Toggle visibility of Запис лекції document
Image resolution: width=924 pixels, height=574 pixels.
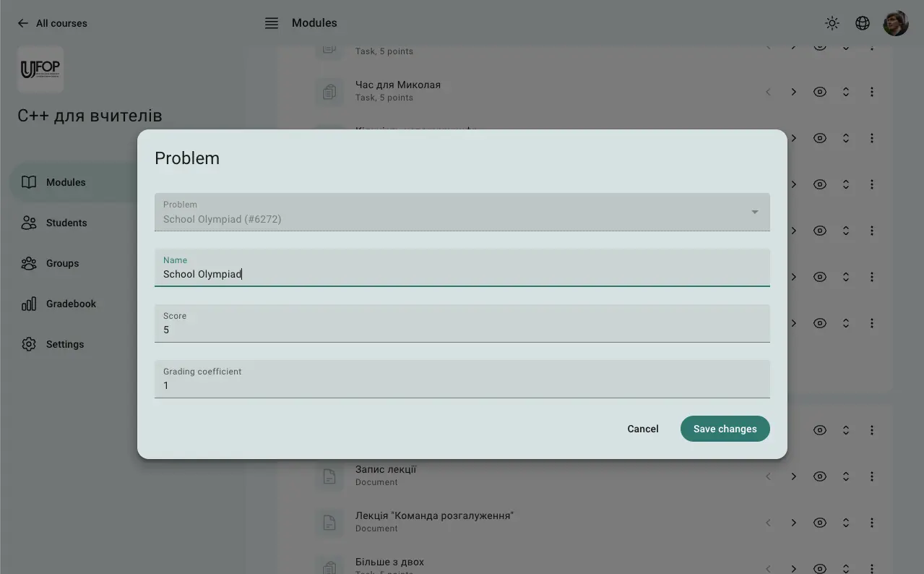[x=819, y=476]
